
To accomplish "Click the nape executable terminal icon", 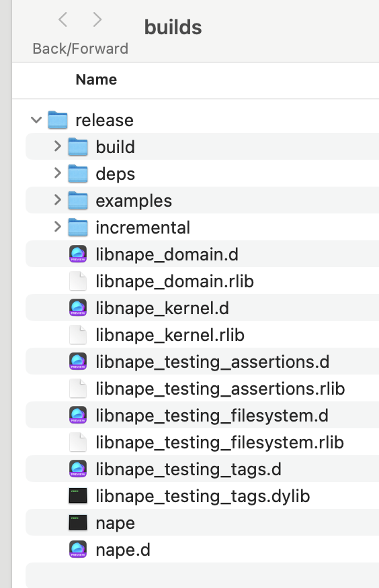I will [x=78, y=523].
